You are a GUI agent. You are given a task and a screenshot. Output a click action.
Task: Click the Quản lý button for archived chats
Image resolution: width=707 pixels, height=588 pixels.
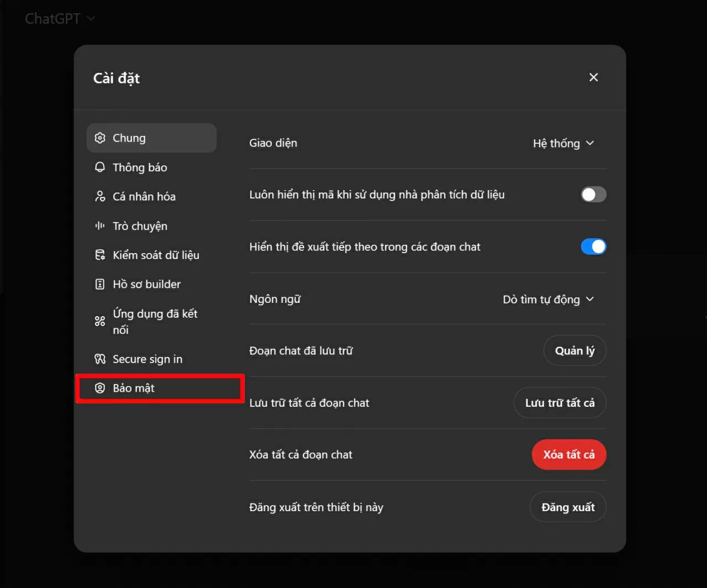coord(574,351)
